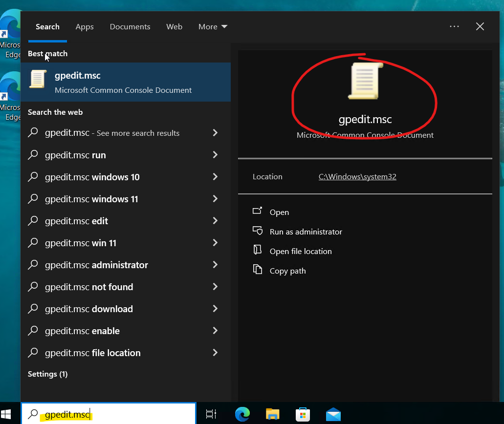Expand arrow for 'gpedit.msc administrator'
This screenshot has height=424, width=504.
pyautogui.click(x=215, y=265)
